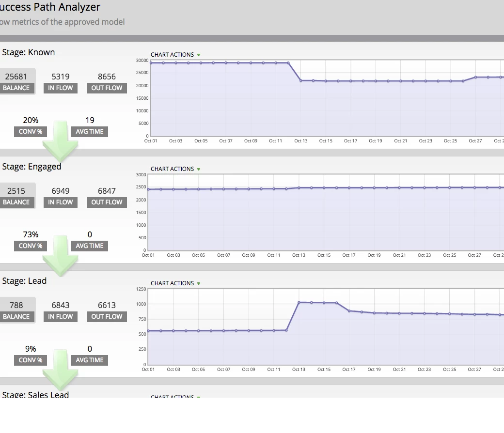Click the Engaged out flow value 6847
The width and height of the screenshot is (504, 433).
pyautogui.click(x=107, y=191)
